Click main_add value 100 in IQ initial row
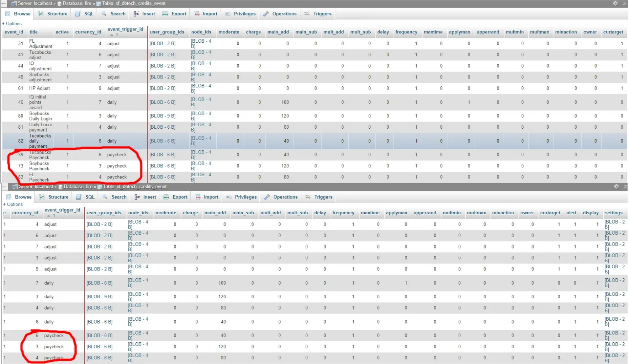This screenshot has width=629, height=364. (x=285, y=102)
